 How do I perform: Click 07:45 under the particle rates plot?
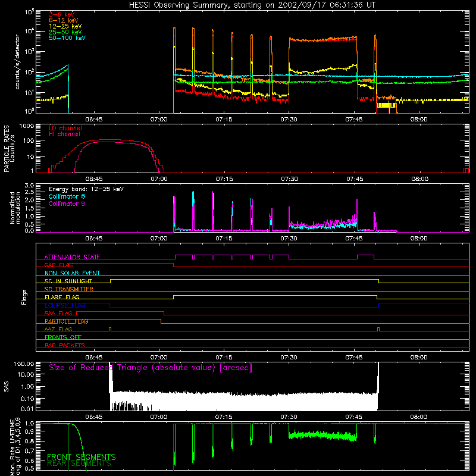point(354,179)
